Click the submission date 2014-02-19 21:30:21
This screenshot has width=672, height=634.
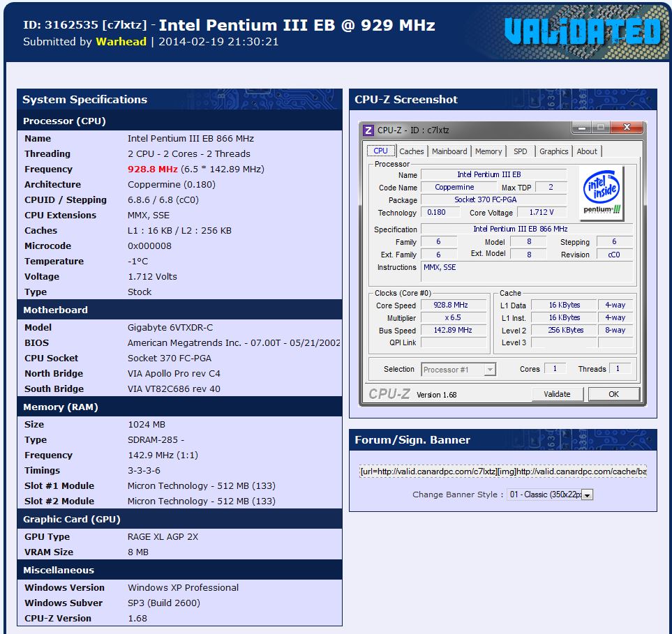pyautogui.click(x=218, y=42)
